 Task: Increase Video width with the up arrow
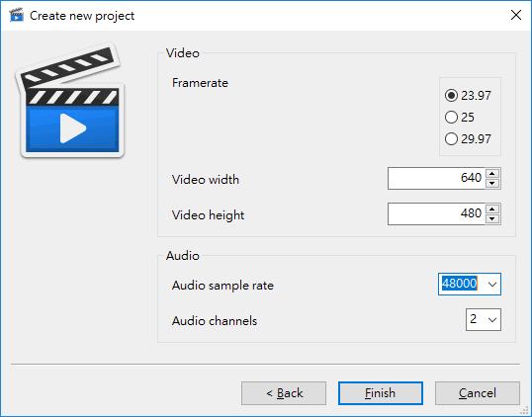tap(492, 174)
